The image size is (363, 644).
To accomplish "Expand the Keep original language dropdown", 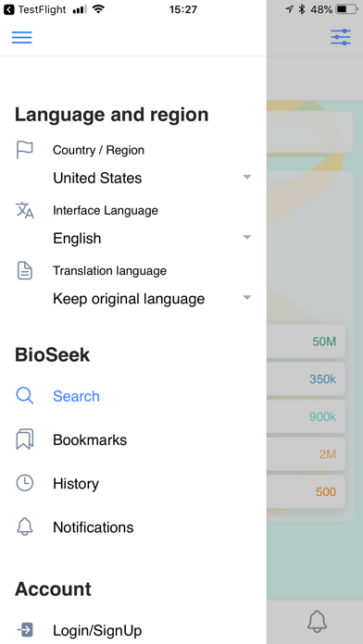I will pyautogui.click(x=152, y=299).
